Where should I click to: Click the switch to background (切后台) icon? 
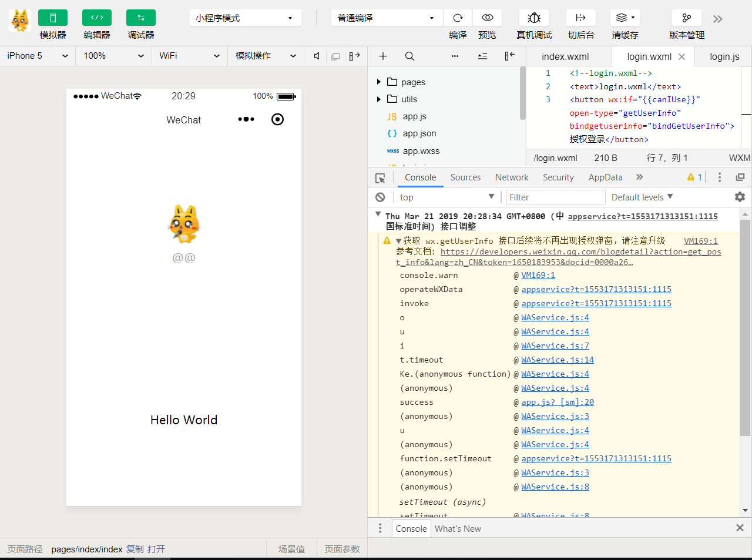coord(580,18)
